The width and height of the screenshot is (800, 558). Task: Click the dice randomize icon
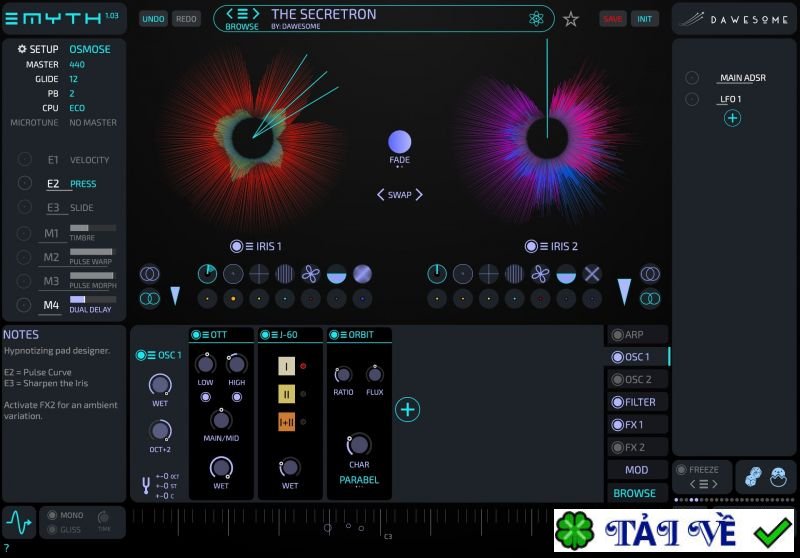coord(753,477)
